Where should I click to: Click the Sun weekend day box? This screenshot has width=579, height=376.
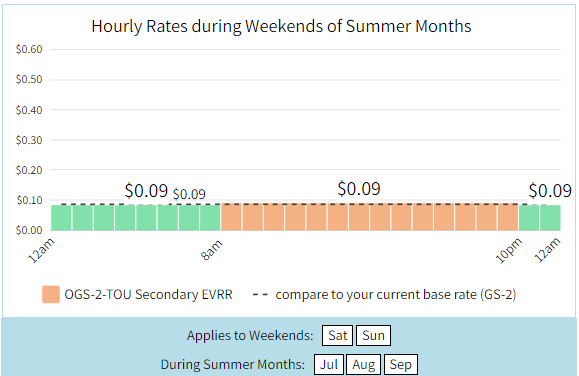[373, 335]
